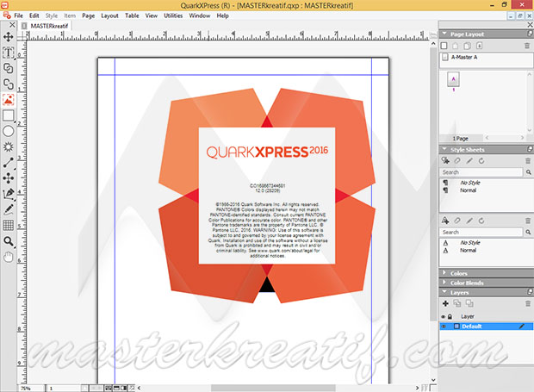Click the page number field in status bar
The image size is (534, 392).
click(64, 389)
